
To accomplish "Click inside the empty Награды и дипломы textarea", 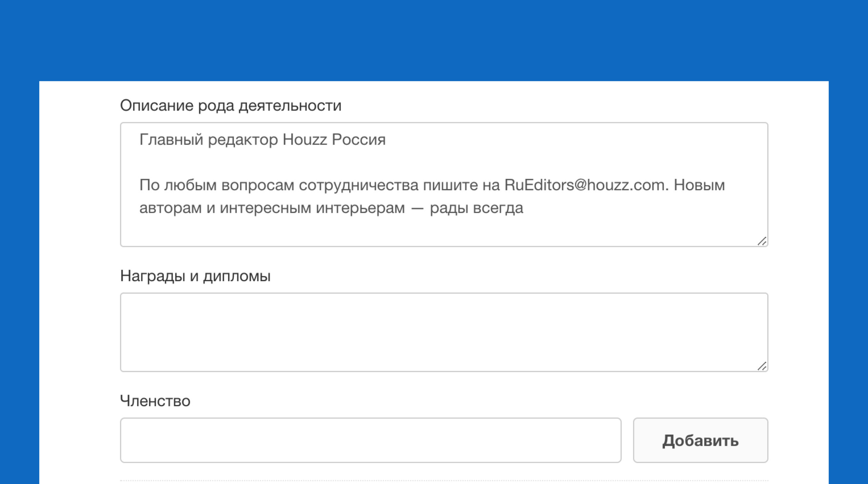I will coord(443,332).
